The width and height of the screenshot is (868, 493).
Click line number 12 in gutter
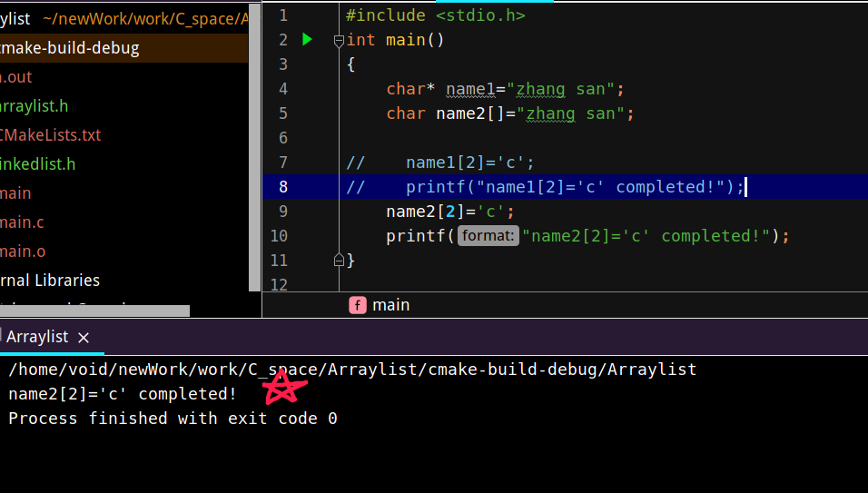(x=279, y=284)
